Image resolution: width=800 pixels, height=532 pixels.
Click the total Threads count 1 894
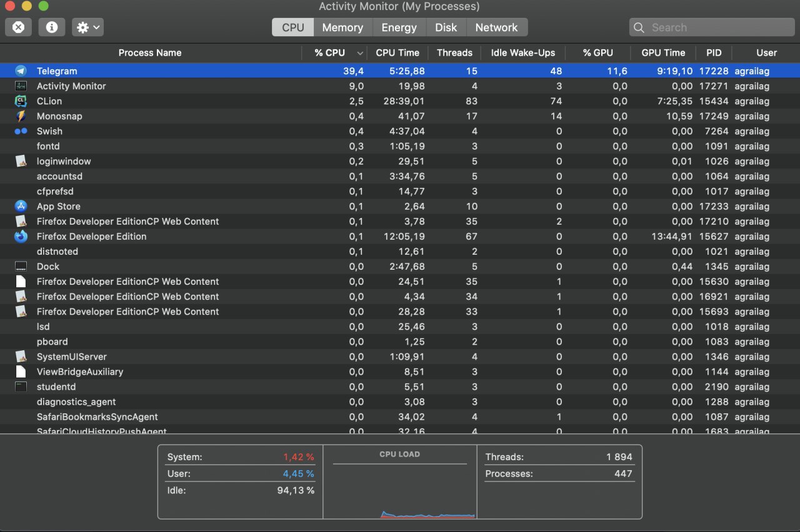(619, 457)
